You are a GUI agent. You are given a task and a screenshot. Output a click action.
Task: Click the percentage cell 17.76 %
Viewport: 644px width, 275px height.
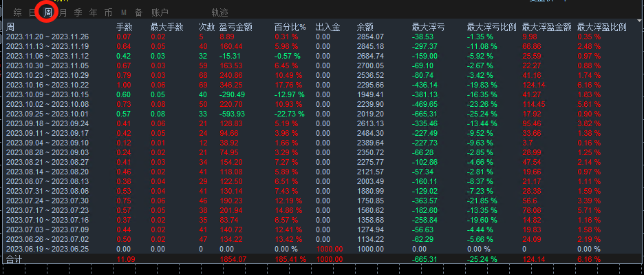[288, 85]
